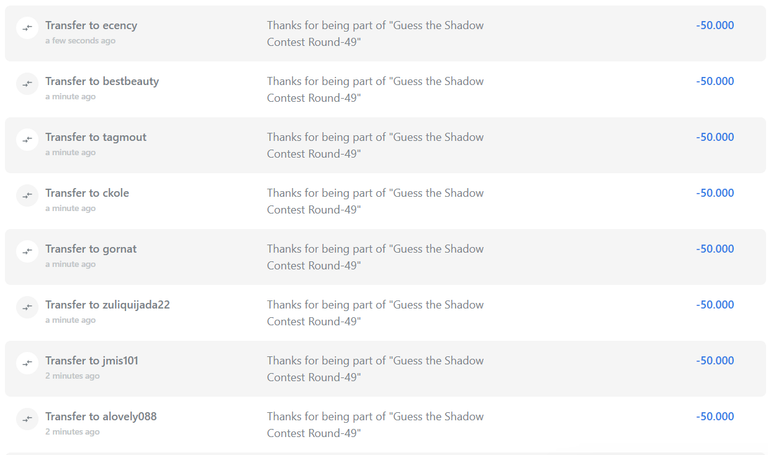This screenshot has height=455, width=768.
Task: Open the 'Transfer to bestbeauty' entry
Action: coord(102,81)
